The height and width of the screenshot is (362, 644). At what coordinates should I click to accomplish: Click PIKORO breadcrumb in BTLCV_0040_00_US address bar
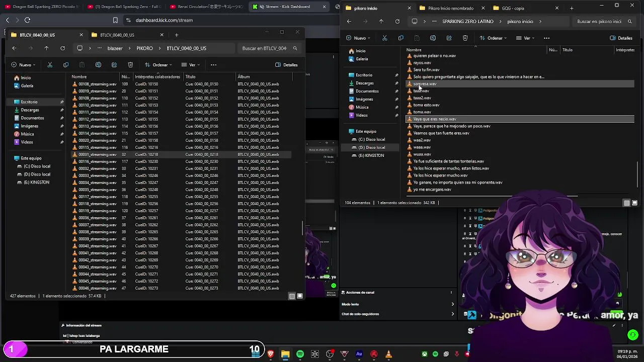pos(144,48)
